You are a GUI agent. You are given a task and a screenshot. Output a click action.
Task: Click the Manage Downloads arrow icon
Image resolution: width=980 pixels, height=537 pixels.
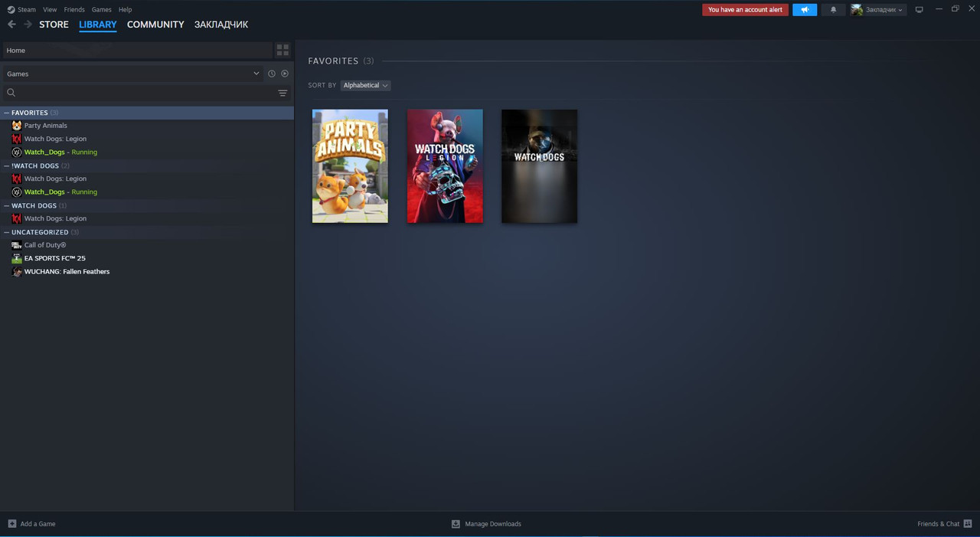click(456, 524)
